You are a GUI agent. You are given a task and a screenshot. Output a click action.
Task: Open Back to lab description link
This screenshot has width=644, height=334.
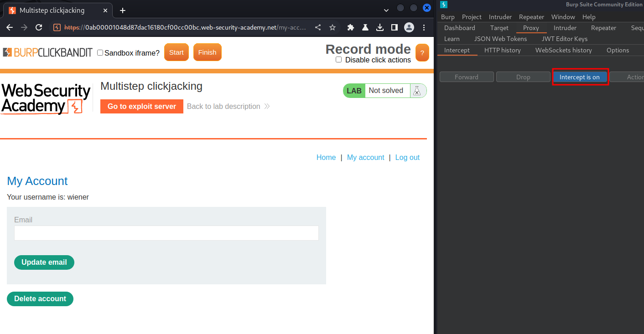click(x=229, y=106)
